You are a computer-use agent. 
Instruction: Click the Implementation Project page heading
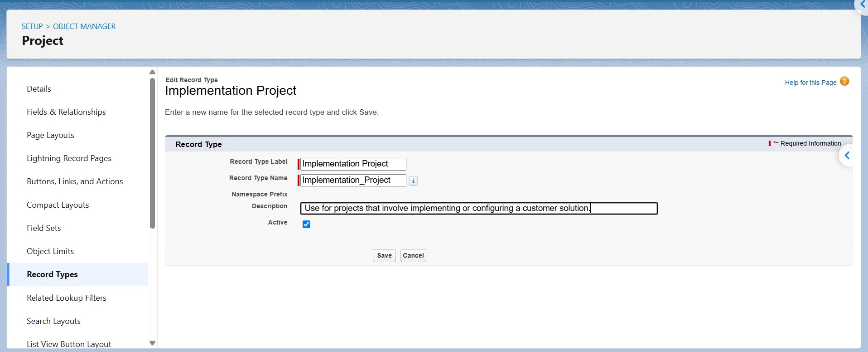231,91
